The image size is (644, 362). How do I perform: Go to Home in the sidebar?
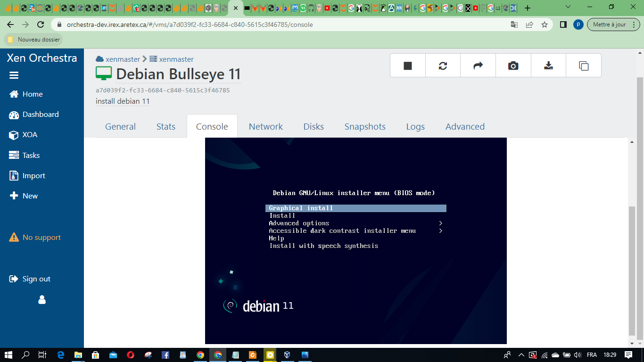click(26, 94)
